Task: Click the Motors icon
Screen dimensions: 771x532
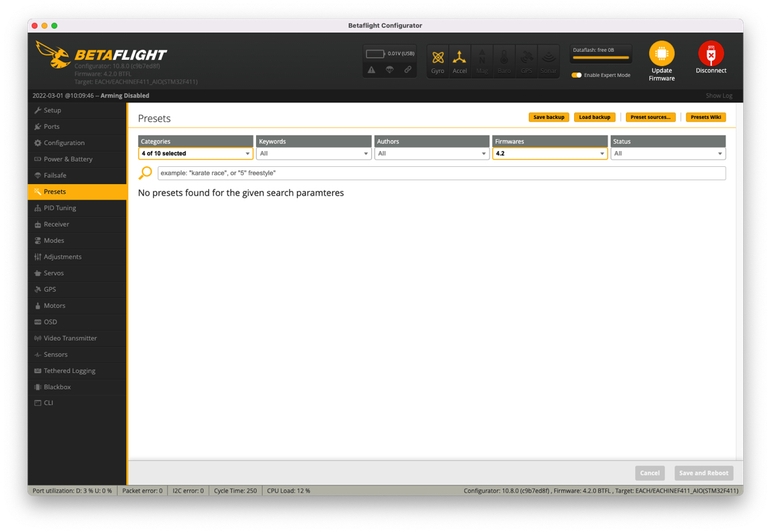Action: [x=37, y=305]
